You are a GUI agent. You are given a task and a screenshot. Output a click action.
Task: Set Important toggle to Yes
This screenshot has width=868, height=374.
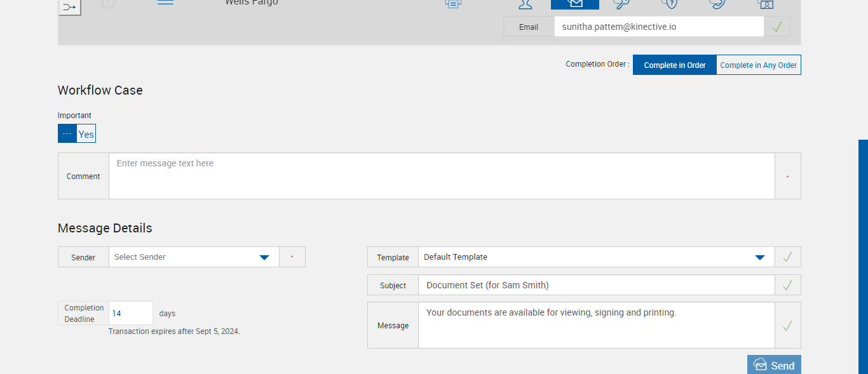[x=86, y=134]
